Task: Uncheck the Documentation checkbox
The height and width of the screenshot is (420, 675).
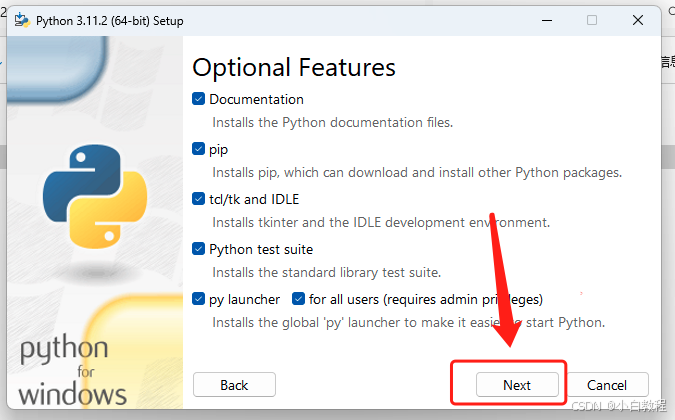Action: 198,99
